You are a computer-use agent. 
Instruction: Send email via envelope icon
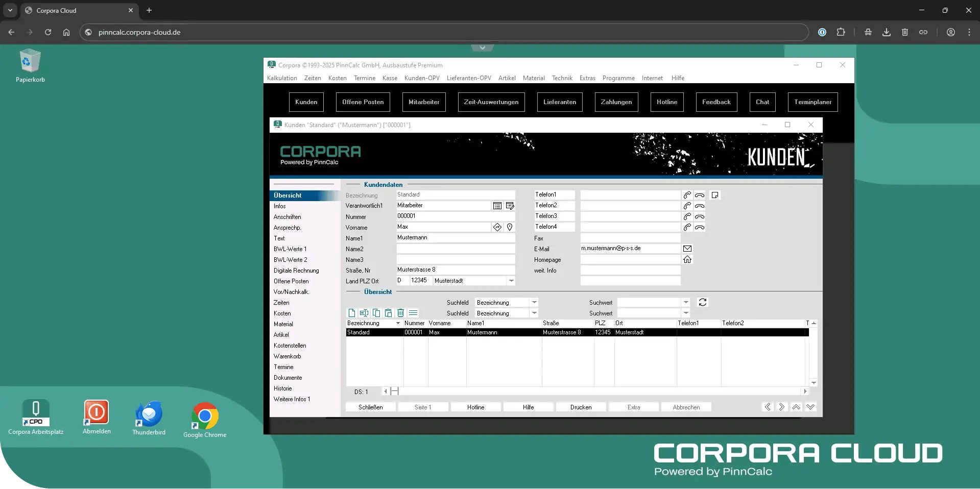coord(687,249)
